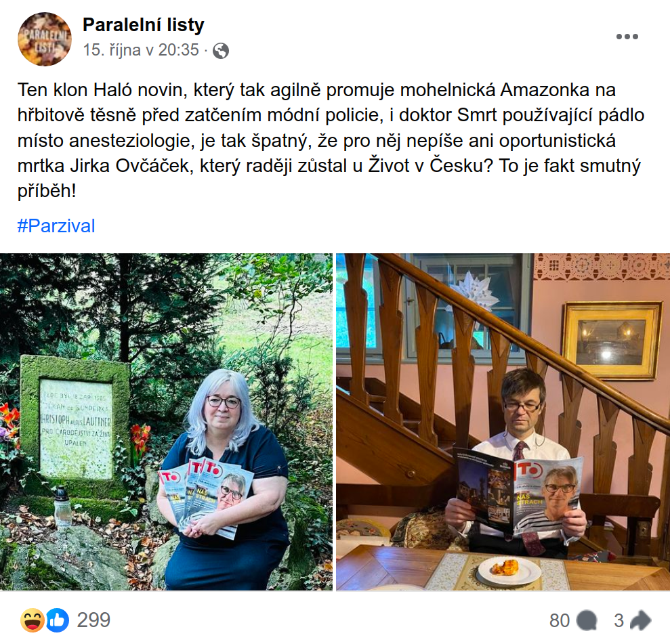Click the post text paragraph
The width and height of the screenshot is (670, 644).
tap(331, 140)
